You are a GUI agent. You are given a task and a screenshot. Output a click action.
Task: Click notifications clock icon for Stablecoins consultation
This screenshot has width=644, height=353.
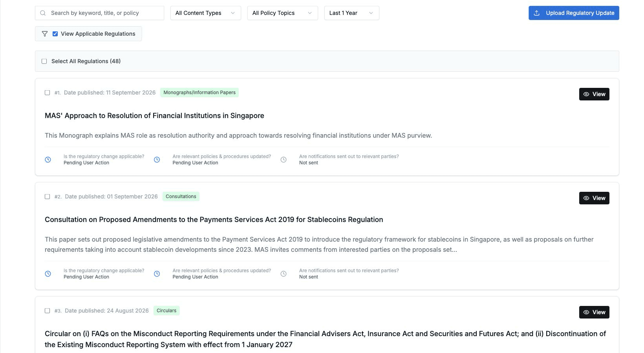pyautogui.click(x=284, y=274)
